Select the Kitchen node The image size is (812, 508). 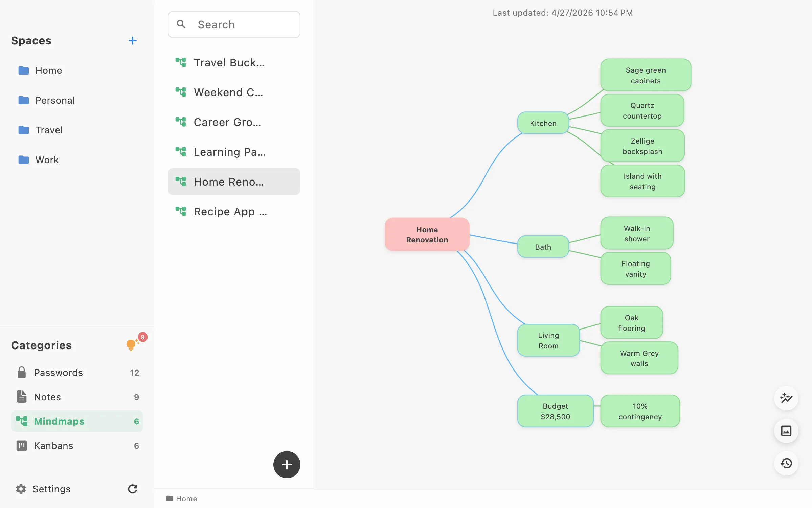pos(543,123)
